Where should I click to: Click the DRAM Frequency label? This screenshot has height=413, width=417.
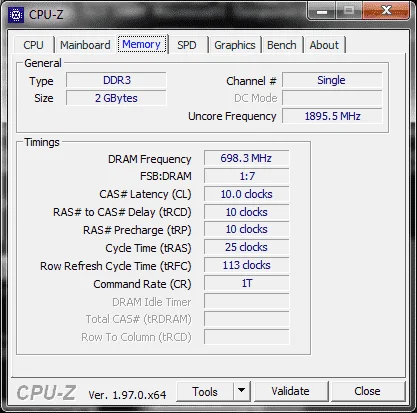tap(150, 159)
